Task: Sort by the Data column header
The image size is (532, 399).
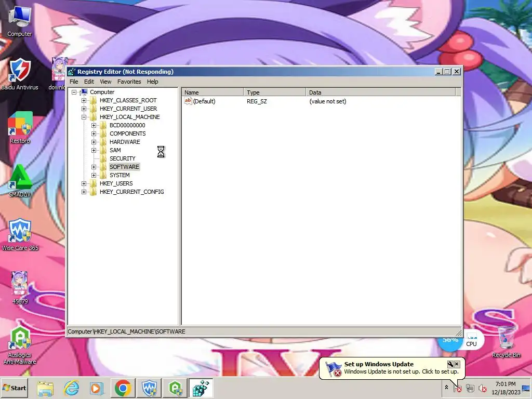Action: [381, 92]
